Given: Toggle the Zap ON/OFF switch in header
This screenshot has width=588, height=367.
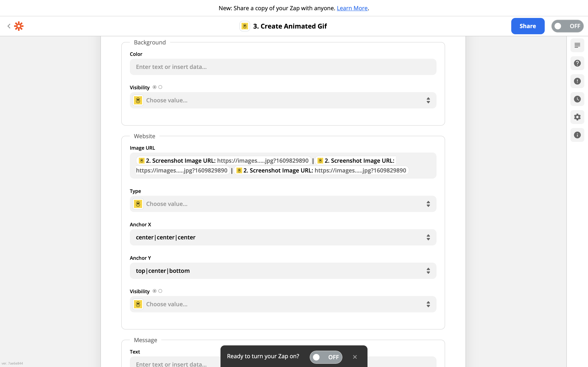Looking at the screenshot, I should click(567, 26).
